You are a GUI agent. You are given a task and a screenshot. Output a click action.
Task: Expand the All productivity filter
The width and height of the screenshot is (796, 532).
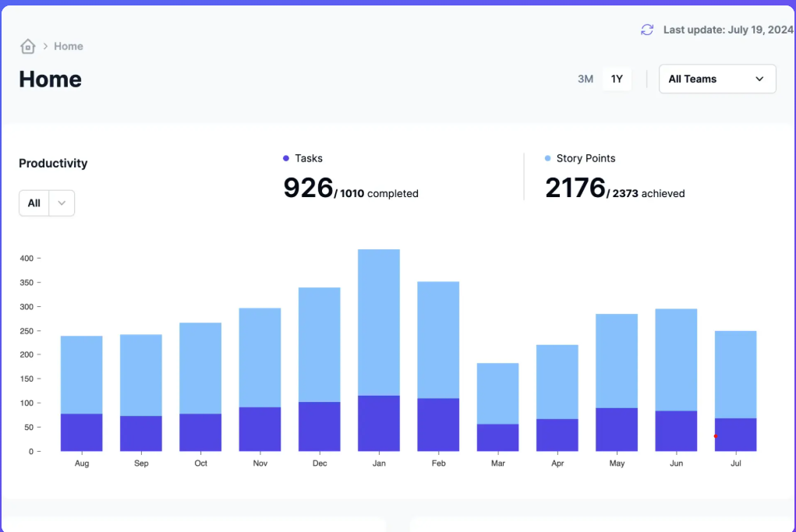click(46, 203)
